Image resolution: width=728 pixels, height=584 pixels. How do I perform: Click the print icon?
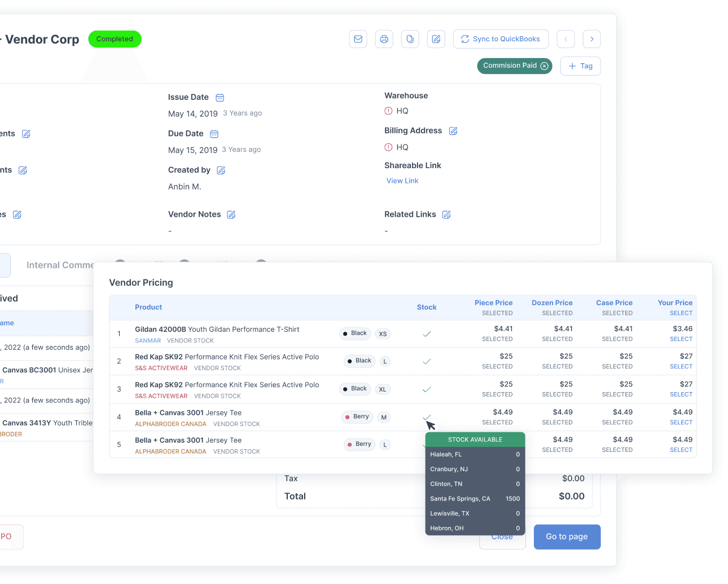pyautogui.click(x=384, y=39)
